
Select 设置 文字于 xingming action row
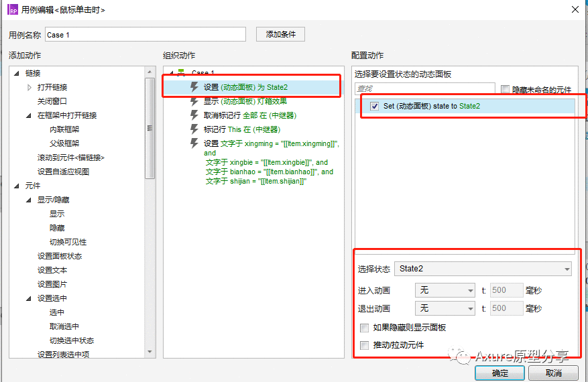pyautogui.click(x=272, y=162)
